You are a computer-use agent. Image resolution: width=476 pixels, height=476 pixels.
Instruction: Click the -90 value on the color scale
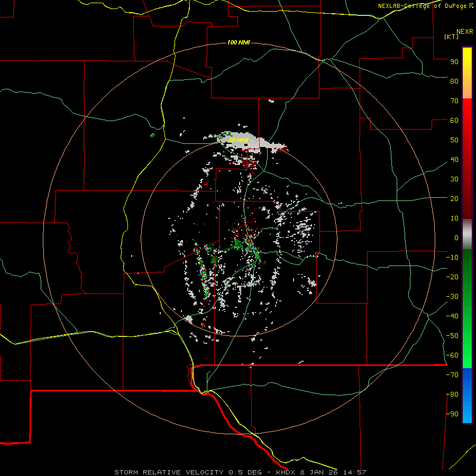pyautogui.click(x=452, y=414)
